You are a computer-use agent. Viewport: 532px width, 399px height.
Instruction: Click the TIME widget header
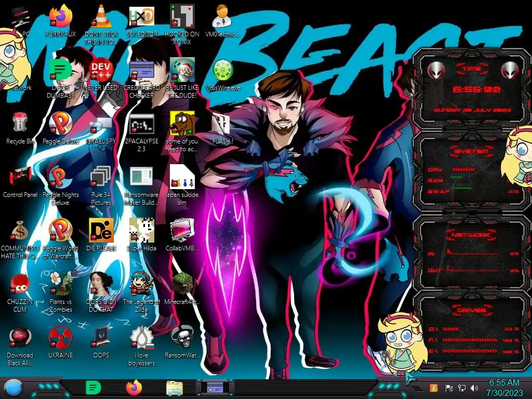click(472, 69)
